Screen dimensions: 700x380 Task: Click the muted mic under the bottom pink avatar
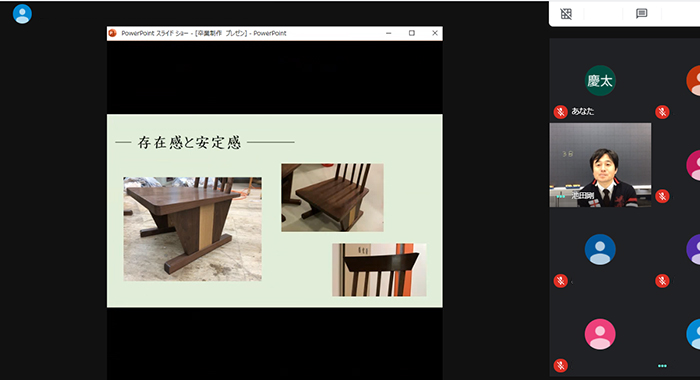561,365
